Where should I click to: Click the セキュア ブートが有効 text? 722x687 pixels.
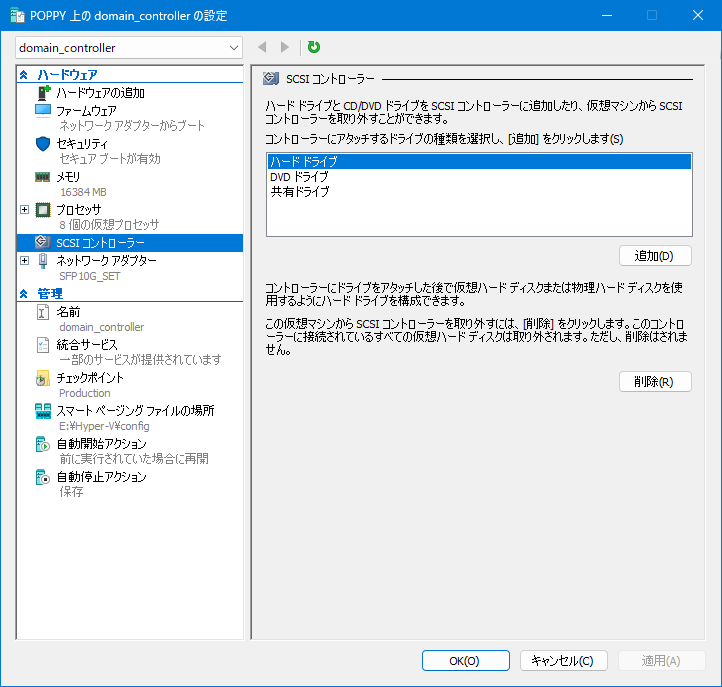110,159
